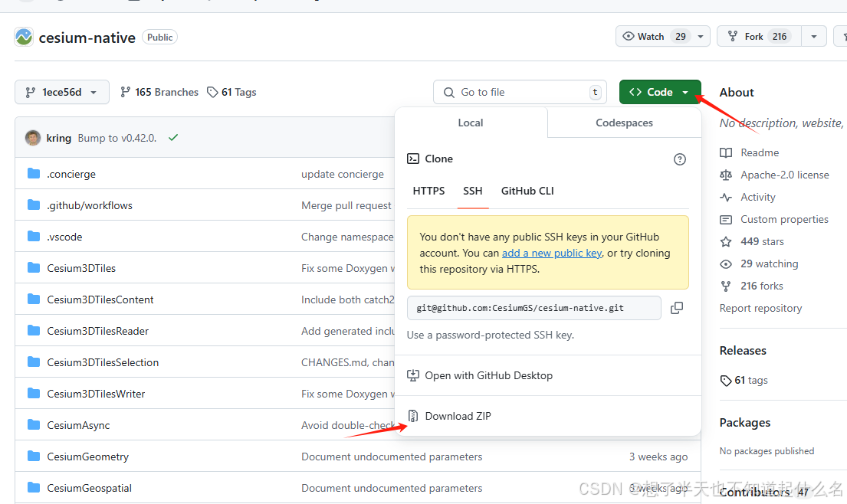This screenshot has height=504, width=847.
Task: Open the Cesium3DTilesReader folder
Action: (x=98, y=331)
